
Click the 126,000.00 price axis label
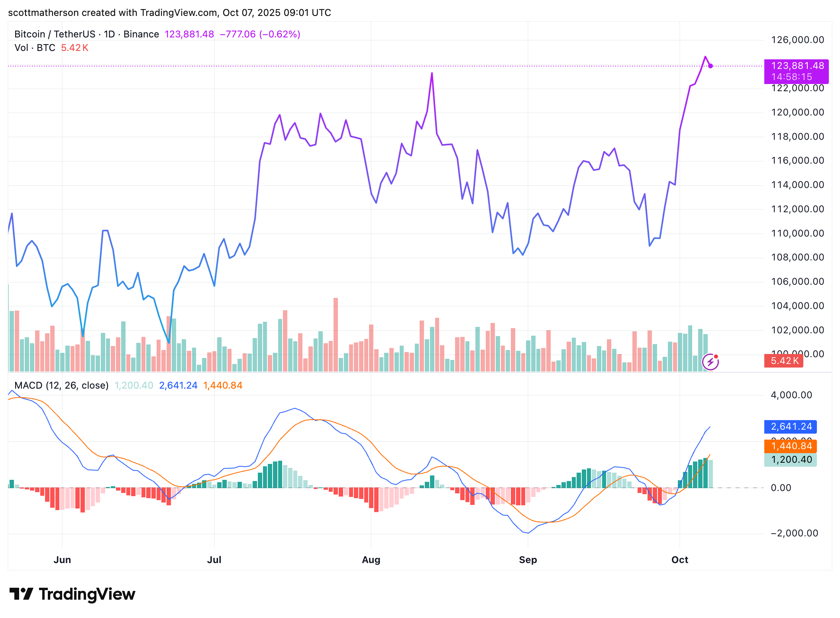(x=797, y=40)
